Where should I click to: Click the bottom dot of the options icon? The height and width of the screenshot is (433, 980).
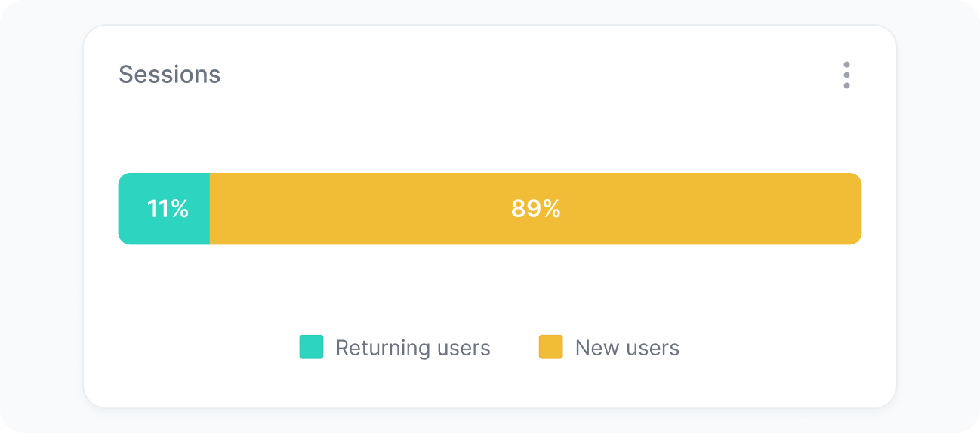[x=846, y=86]
